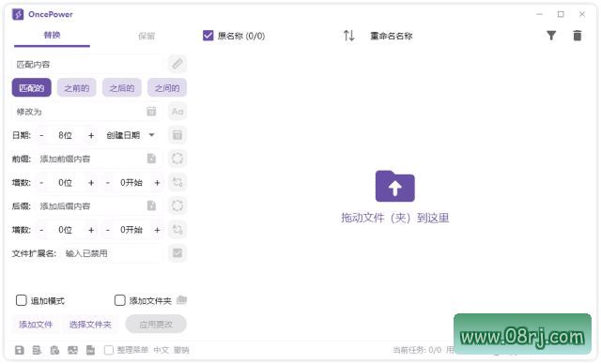Image resolution: width=601 pixels, height=364 pixels.
Task: Uncheck the 原名称 (0/0) checkbox
Action: click(x=208, y=36)
